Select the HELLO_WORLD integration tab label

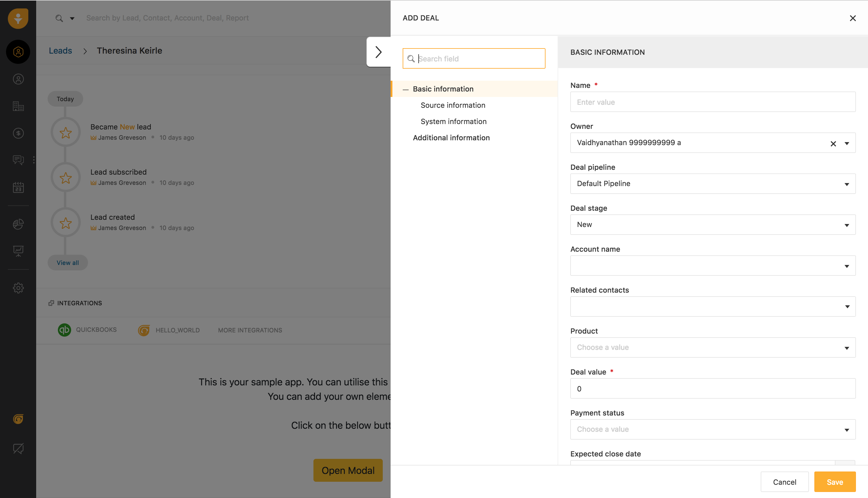pyautogui.click(x=178, y=330)
